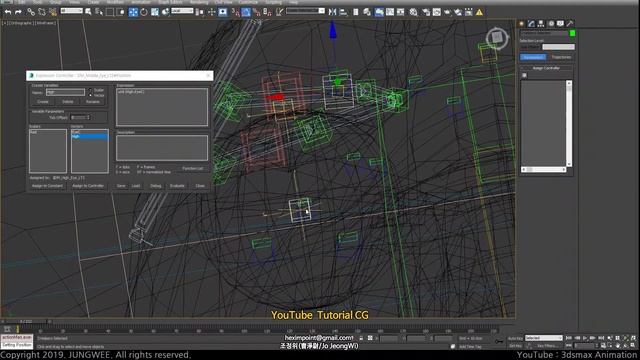Open the Selected key filter dropdown
Screen dimensions: 640x360
click(x=544, y=338)
